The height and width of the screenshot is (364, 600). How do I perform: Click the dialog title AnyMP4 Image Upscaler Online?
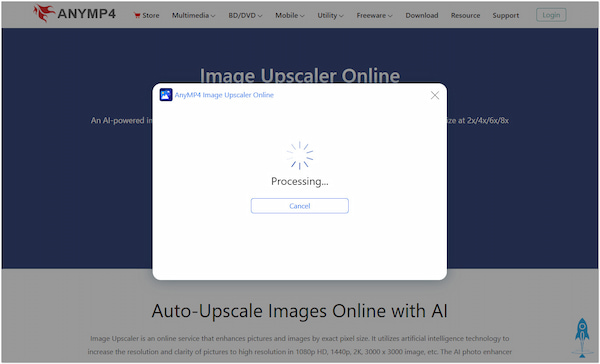(x=224, y=95)
